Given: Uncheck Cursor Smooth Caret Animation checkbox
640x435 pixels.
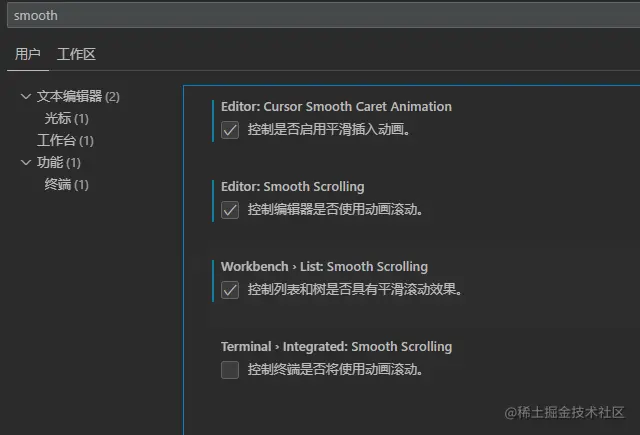Looking at the screenshot, I should point(230,130).
